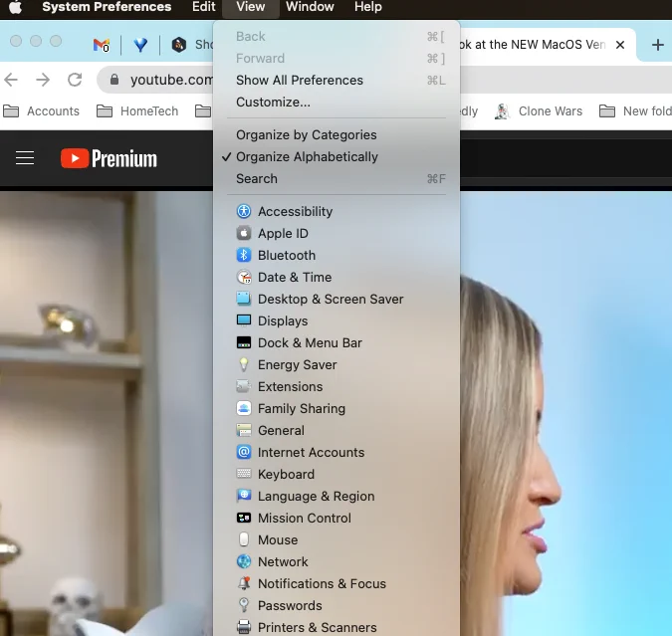Click the youtube.com address bar
This screenshot has height=636, width=672.
point(171,80)
